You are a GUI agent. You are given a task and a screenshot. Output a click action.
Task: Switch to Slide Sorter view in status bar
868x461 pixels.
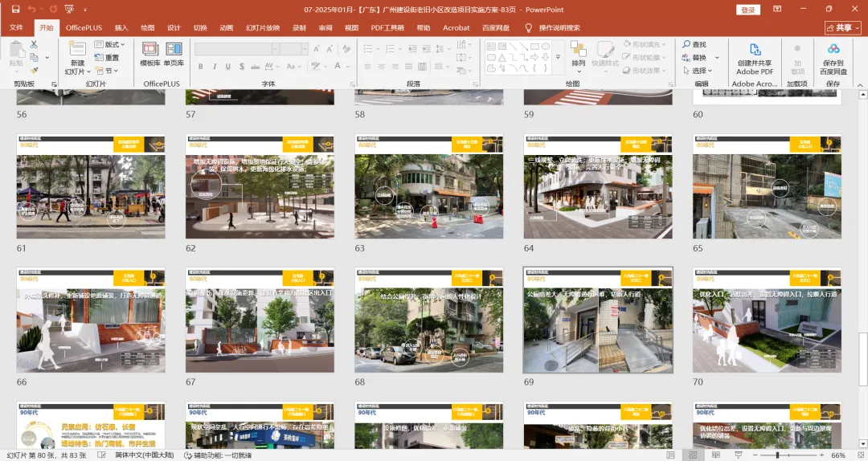click(693, 455)
